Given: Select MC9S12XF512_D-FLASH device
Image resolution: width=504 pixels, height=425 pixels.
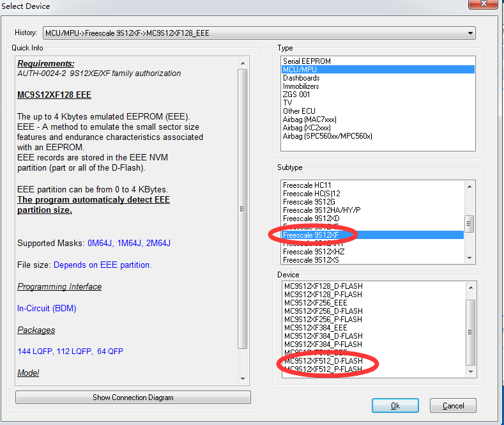Looking at the screenshot, I should point(323,361).
